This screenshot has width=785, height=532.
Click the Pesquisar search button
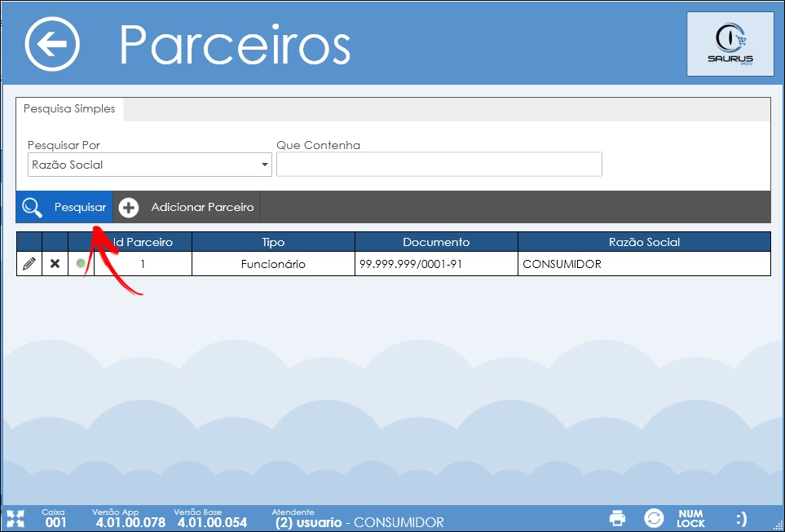[x=64, y=207]
